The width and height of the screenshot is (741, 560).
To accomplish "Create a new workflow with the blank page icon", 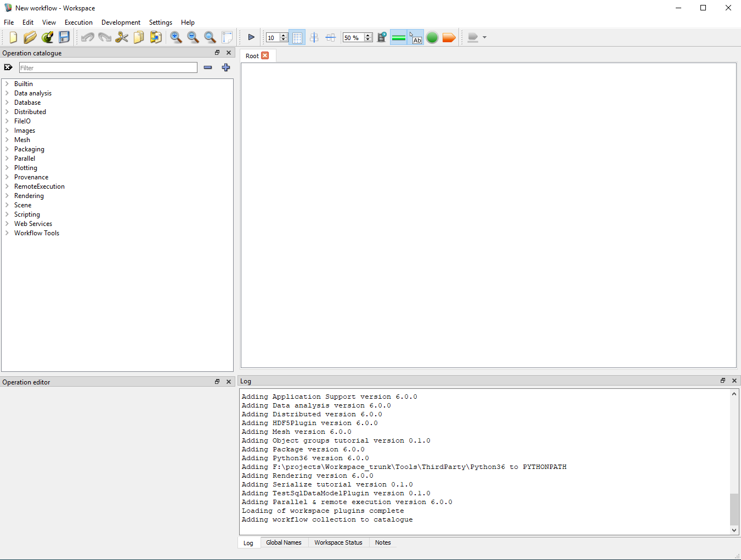I will tap(13, 37).
